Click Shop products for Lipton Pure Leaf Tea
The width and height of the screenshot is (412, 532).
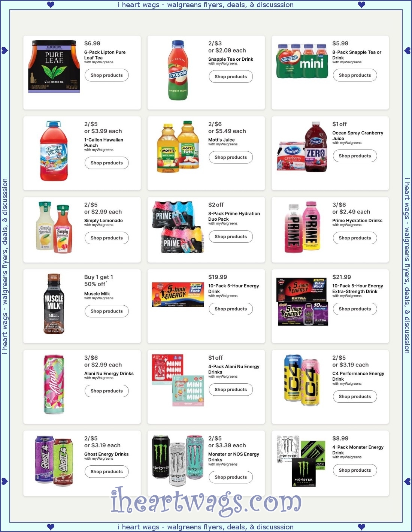coord(107,75)
